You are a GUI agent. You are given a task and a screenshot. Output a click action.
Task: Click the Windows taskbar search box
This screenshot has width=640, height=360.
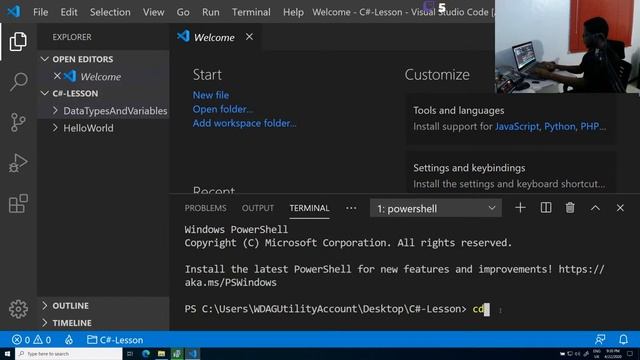(x=69, y=353)
